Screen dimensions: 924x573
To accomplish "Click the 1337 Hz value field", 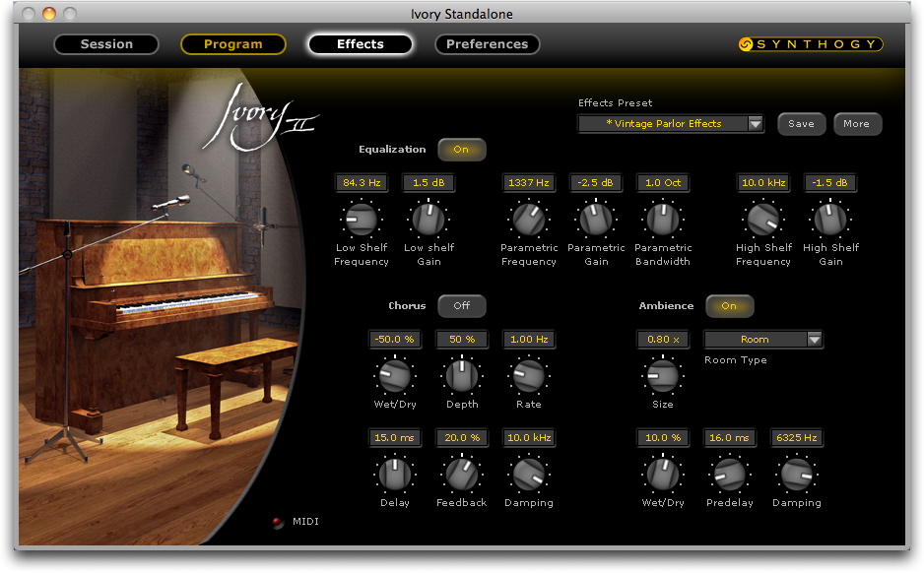I will click(x=529, y=182).
